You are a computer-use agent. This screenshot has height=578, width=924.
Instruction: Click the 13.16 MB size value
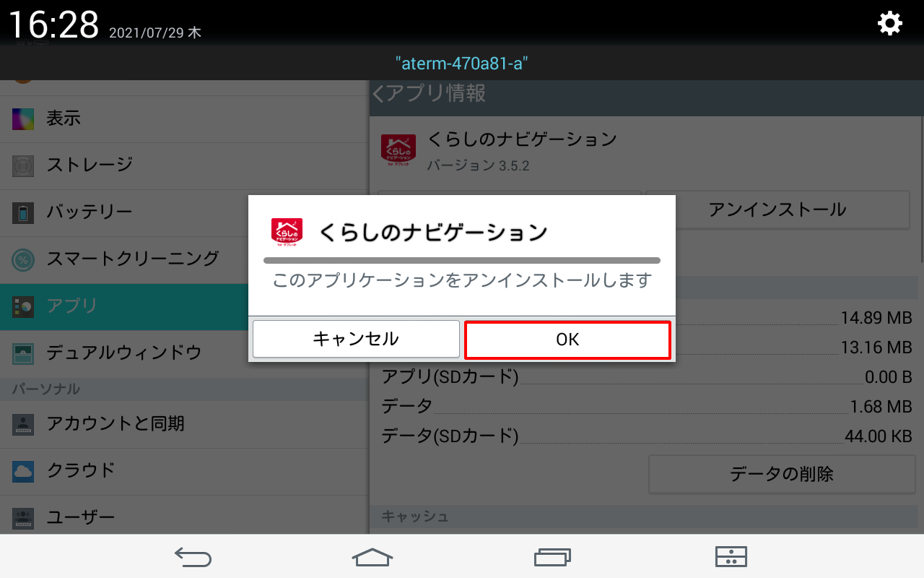pos(876,348)
